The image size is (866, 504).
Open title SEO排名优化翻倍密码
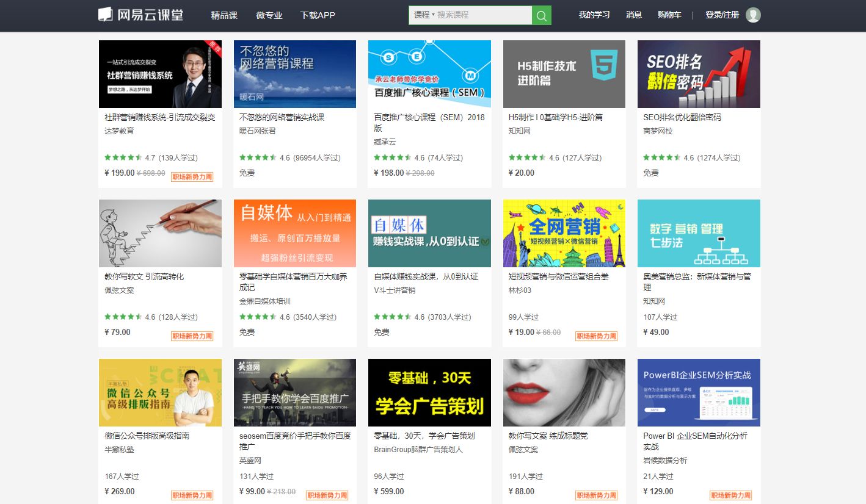pos(682,117)
